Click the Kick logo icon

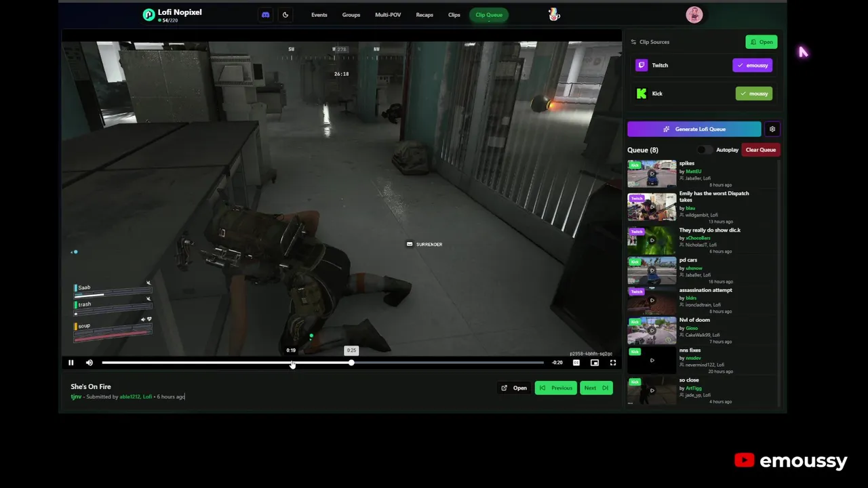642,94
